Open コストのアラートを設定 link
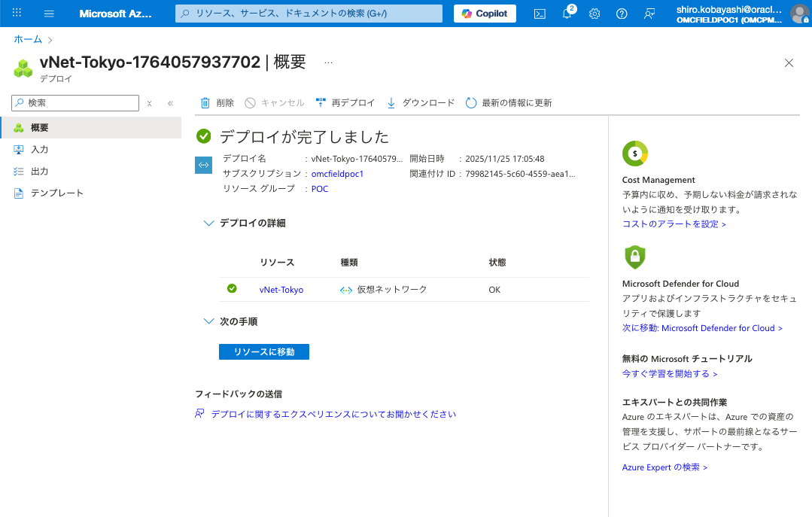 (x=674, y=224)
